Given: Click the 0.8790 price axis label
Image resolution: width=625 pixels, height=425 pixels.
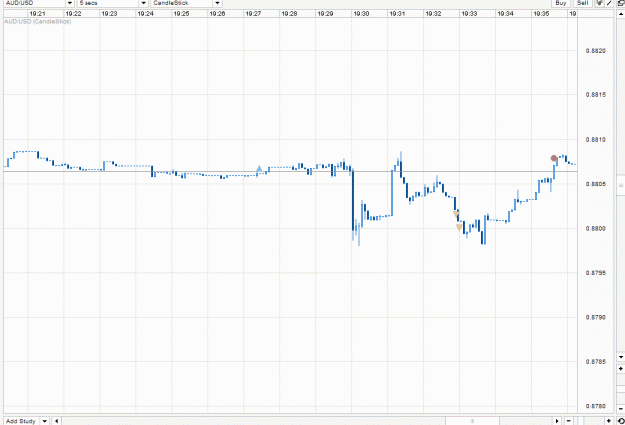Looking at the screenshot, I should tap(596, 318).
